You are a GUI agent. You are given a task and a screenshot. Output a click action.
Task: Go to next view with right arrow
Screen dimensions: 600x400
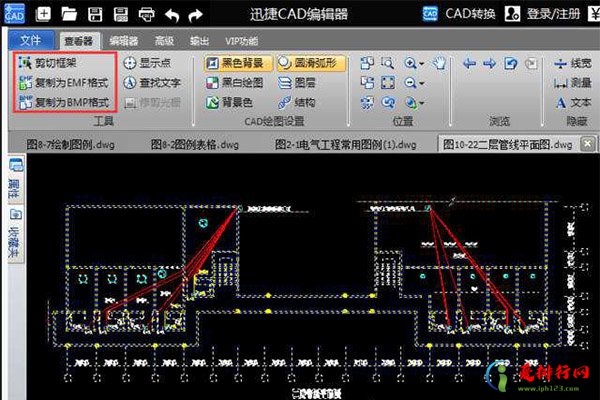pos(489,63)
